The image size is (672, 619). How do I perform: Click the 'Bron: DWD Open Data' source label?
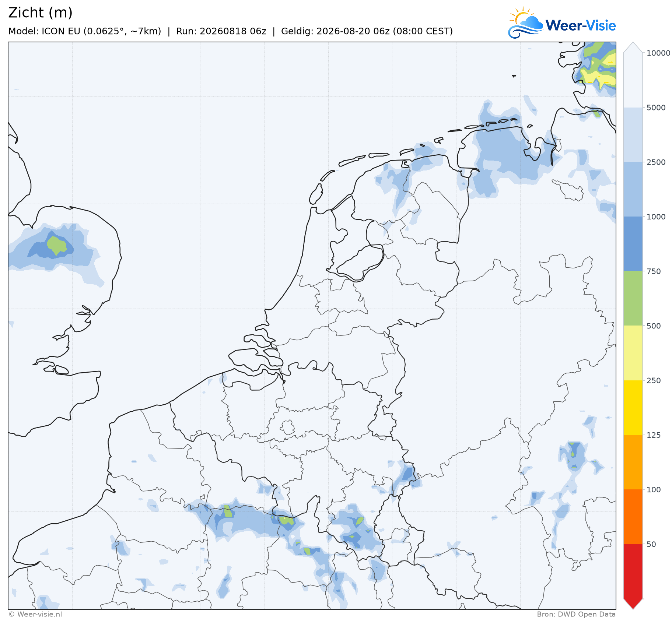point(576,614)
